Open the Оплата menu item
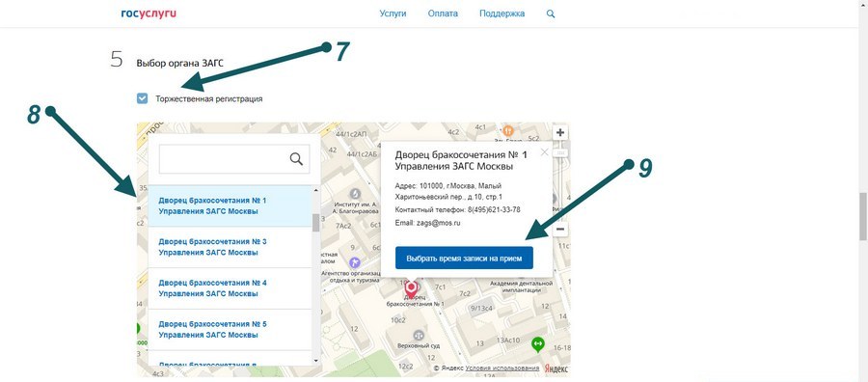Screen dimensions: 868x382 tap(443, 14)
